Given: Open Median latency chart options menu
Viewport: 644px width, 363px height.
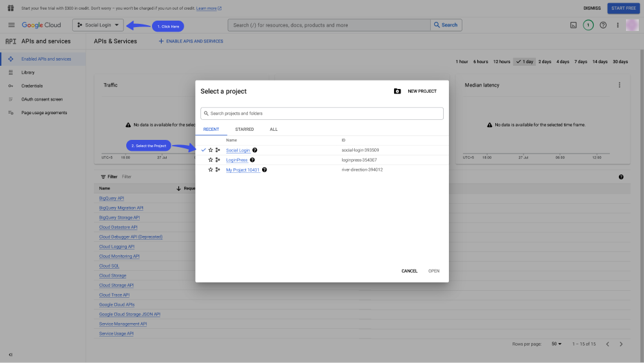Looking at the screenshot, I should coord(620,85).
